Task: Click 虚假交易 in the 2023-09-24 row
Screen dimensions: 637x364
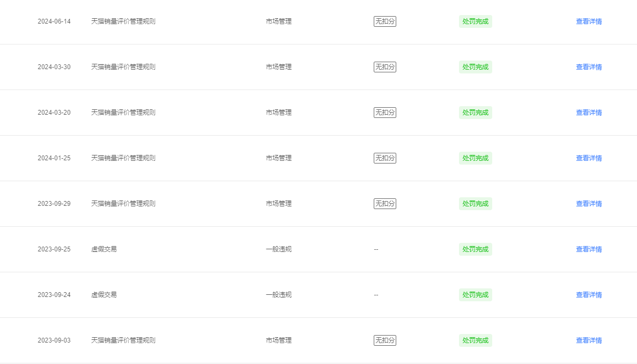Action: [103, 294]
